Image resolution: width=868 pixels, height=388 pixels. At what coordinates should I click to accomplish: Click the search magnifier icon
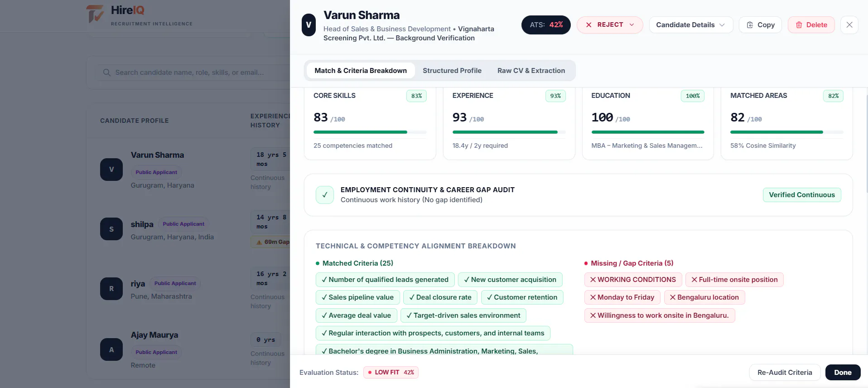click(107, 73)
